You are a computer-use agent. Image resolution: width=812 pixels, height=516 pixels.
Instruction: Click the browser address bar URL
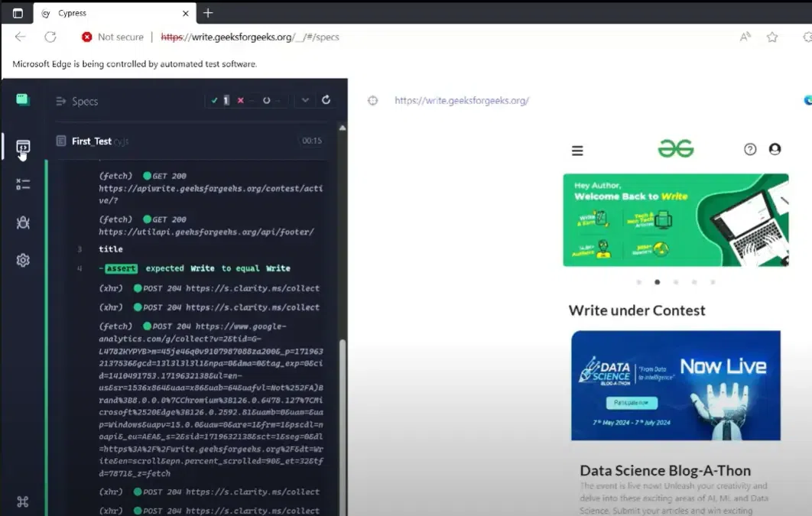[250, 37]
